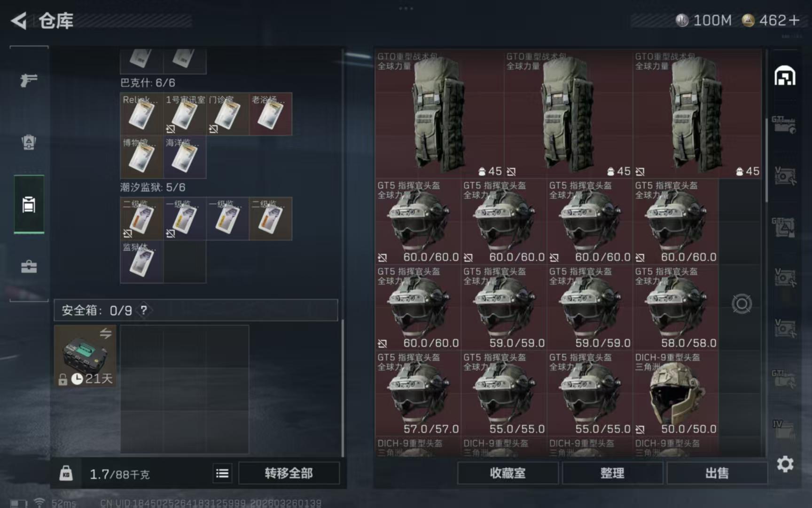Tap the swap arrows on the safe box
Viewport: 812px width, 508px height.
click(x=105, y=333)
